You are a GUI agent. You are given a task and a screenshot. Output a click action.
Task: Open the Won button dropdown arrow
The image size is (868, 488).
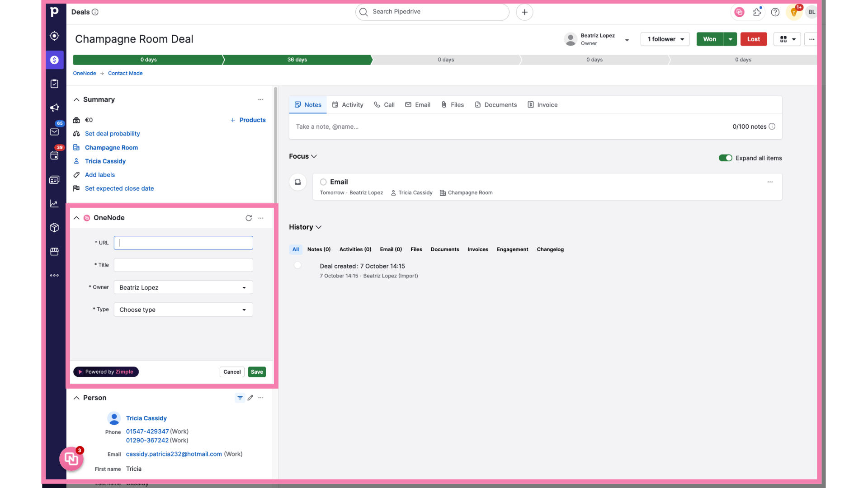[x=730, y=39]
